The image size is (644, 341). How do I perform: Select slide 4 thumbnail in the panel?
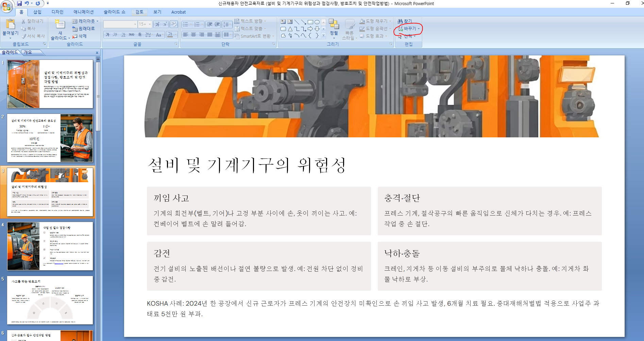[50, 246]
